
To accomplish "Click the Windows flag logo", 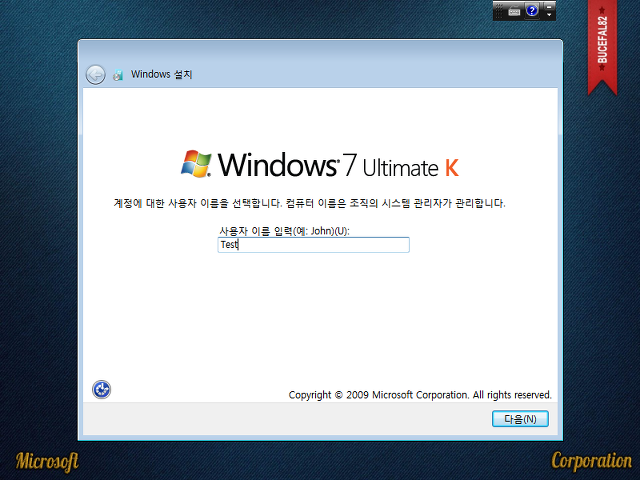I will coord(196,164).
